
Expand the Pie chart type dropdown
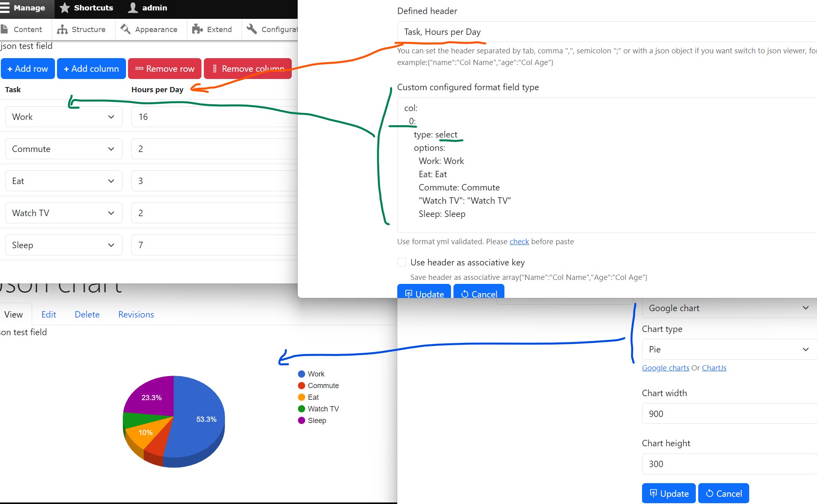(728, 349)
